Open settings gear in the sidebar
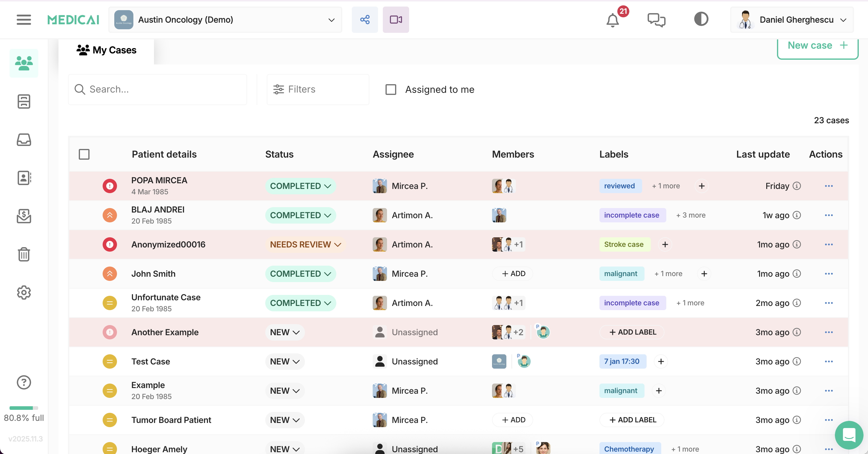Image resolution: width=868 pixels, height=454 pixels. (24, 292)
